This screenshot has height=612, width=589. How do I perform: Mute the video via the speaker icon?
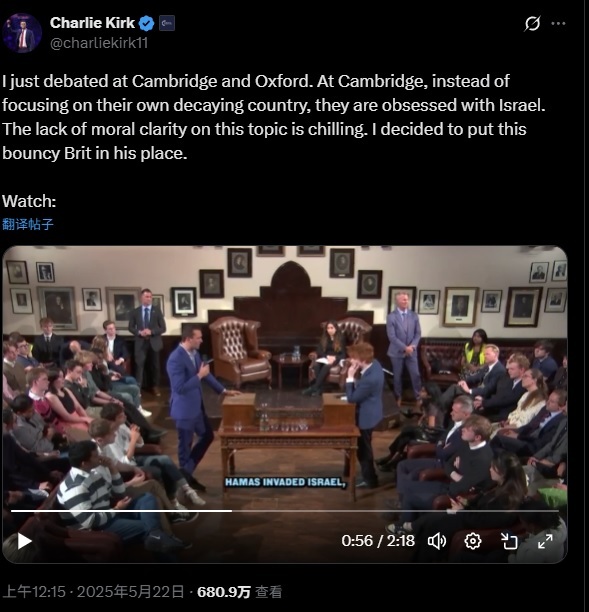tap(437, 541)
